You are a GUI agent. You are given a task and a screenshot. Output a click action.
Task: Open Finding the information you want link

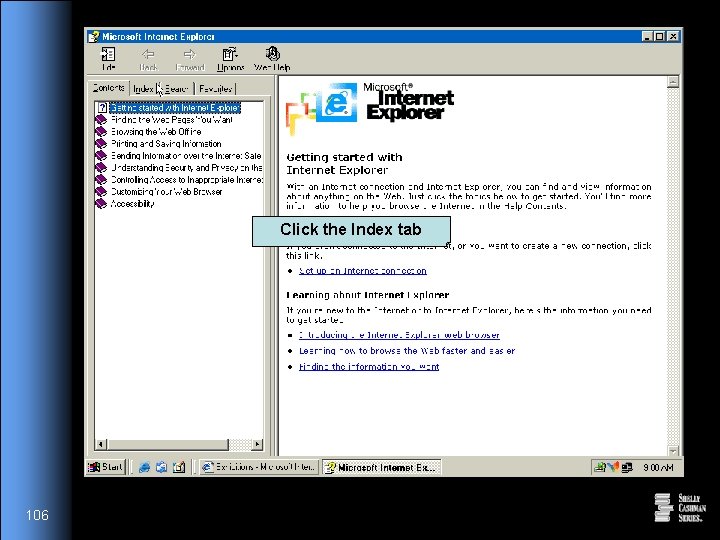pyautogui.click(x=369, y=366)
